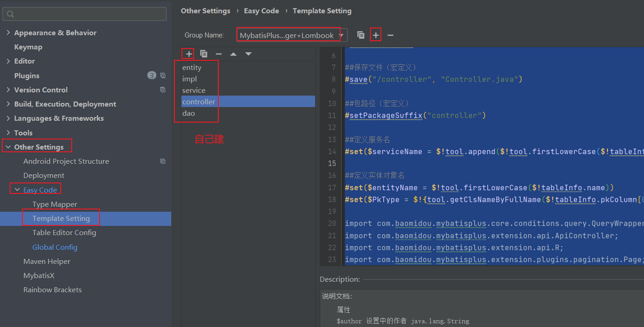
Task: Open Plugins settings page
Action: click(26, 75)
